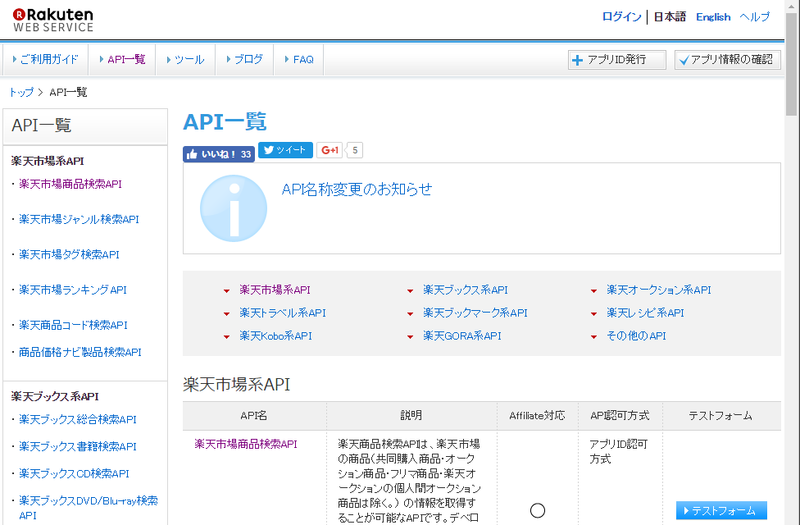Screen dimensions: 800x525
Task: Click table header API名
Action: (254, 416)
